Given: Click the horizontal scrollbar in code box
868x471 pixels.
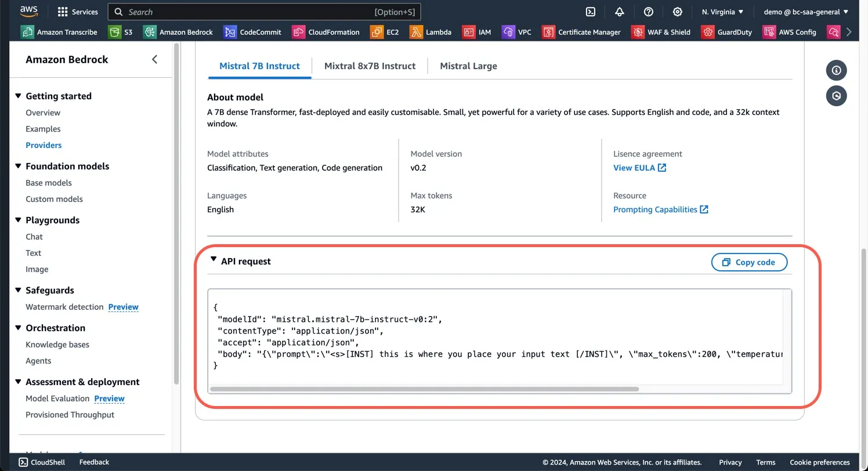Looking at the screenshot, I should click(424, 389).
